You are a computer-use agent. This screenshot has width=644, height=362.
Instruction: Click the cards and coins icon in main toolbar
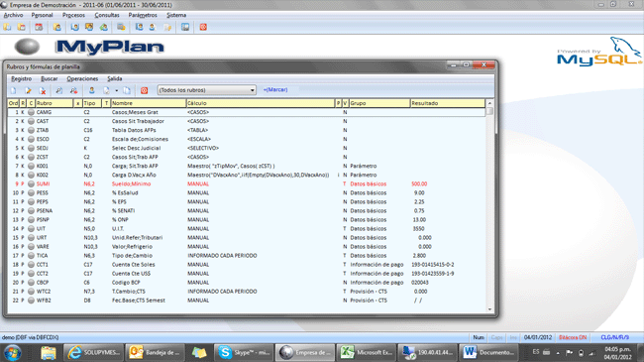121,27
